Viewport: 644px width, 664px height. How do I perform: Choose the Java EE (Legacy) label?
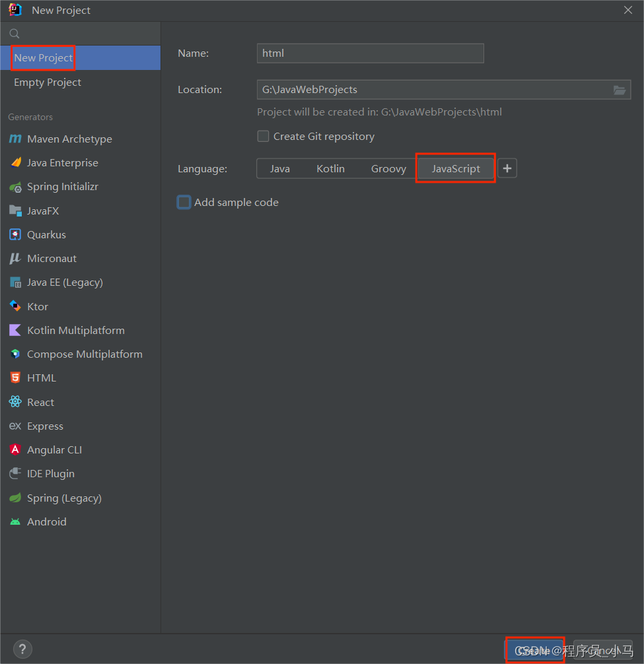(65, 282)
